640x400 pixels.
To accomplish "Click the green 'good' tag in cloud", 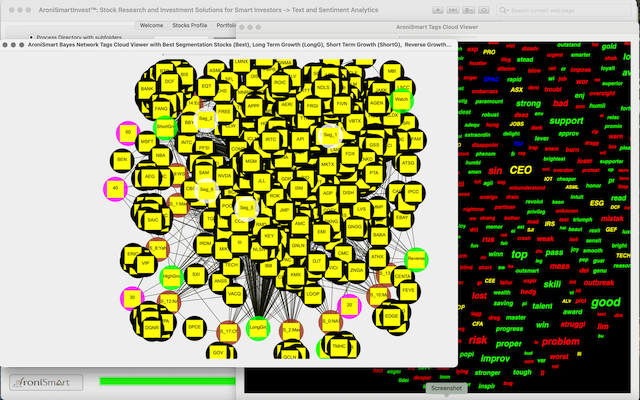I will point(606,302).
